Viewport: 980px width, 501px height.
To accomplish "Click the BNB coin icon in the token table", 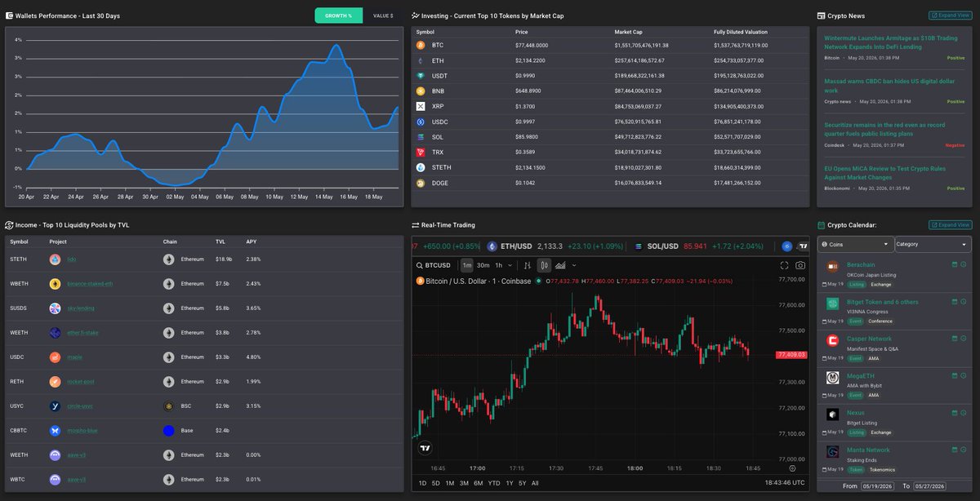I will (421, 91).
